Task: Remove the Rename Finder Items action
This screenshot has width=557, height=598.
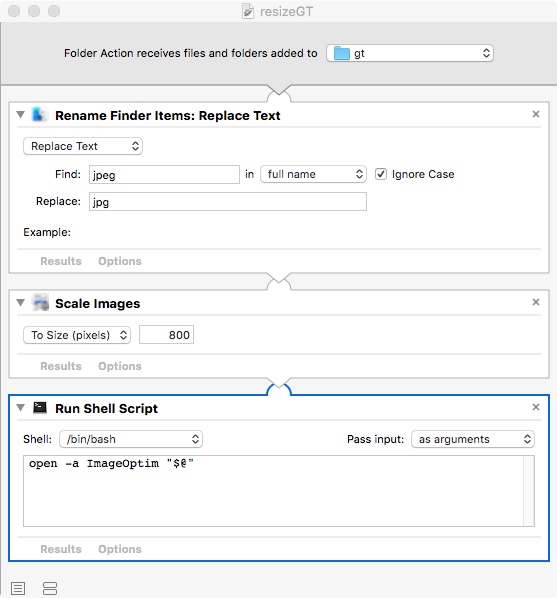Action: coord(536,114)
